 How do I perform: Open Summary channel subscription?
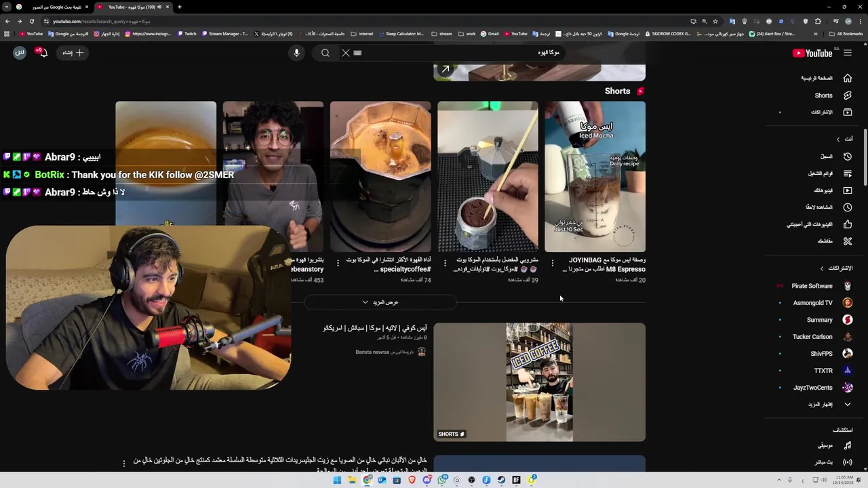[x=814, y=320]
